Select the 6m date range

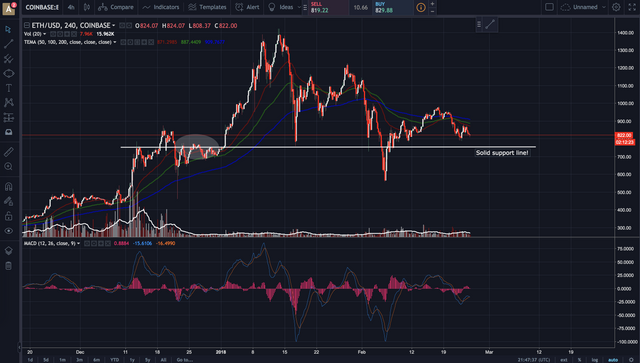tap(96, 360)
